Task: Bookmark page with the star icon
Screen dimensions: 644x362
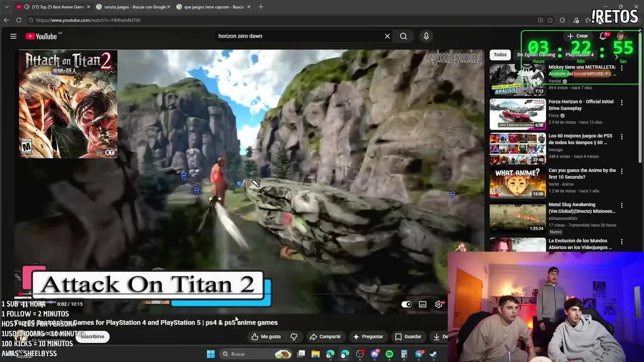Action: 550,20
